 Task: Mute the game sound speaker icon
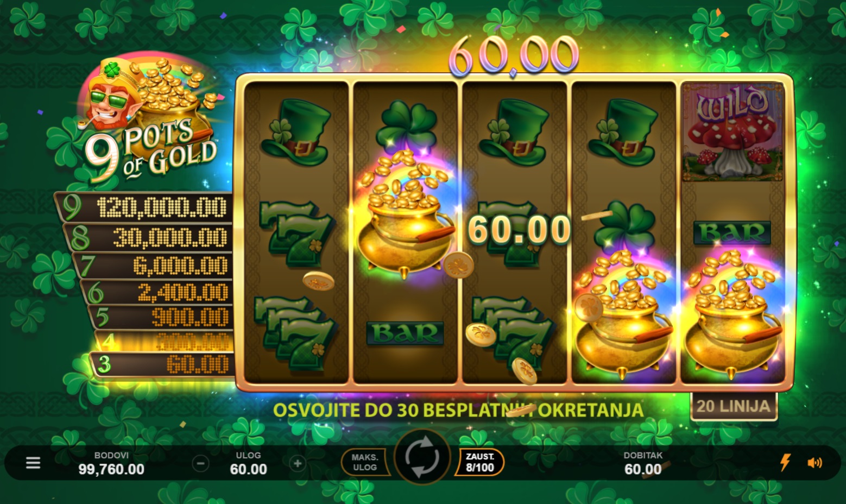click(x=815, y=463)
